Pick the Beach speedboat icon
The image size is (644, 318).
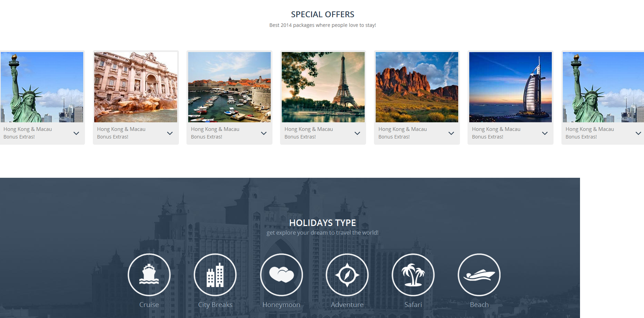[479, 275]
